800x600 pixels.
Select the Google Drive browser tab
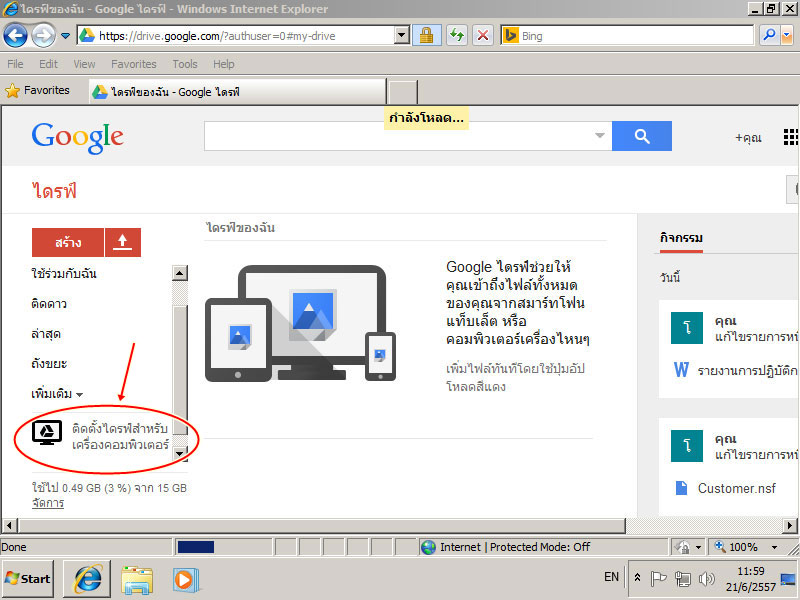click(237, 92)
